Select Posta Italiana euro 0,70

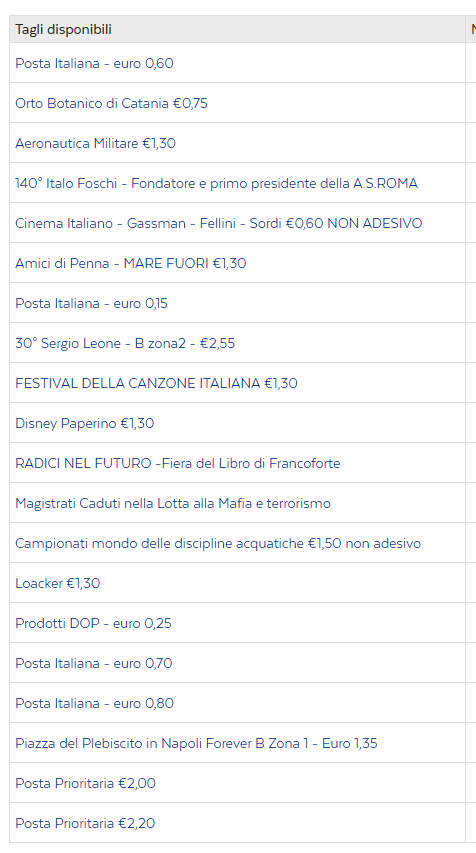pos(94,663)
